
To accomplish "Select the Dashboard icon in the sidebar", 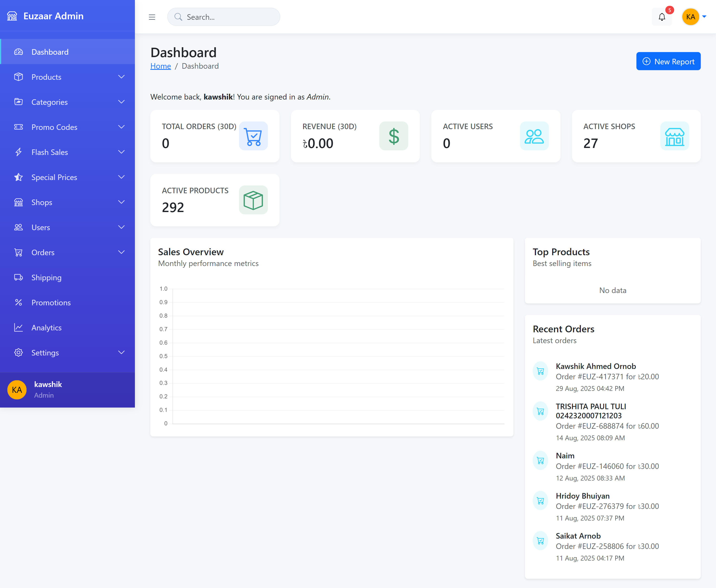I will (x=19, y=52).
